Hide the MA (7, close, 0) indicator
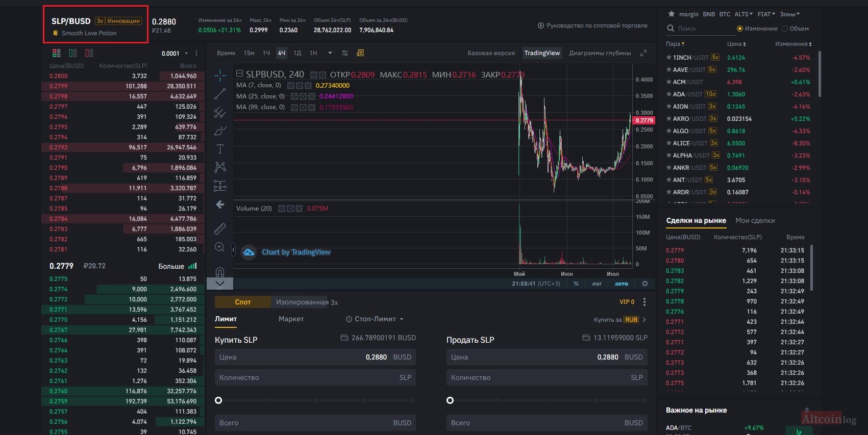 click(x=291, y=86)
